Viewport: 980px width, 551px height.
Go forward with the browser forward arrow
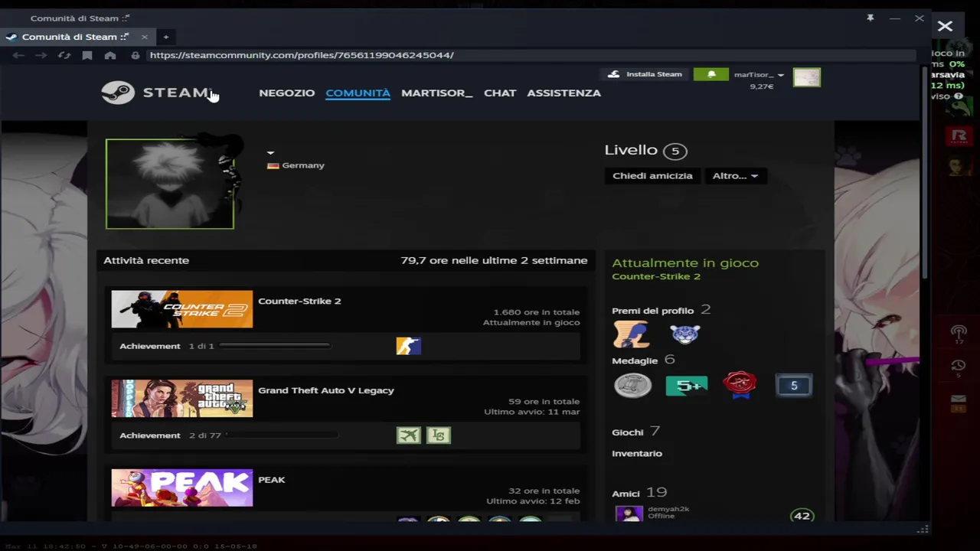tap(41, 55)
